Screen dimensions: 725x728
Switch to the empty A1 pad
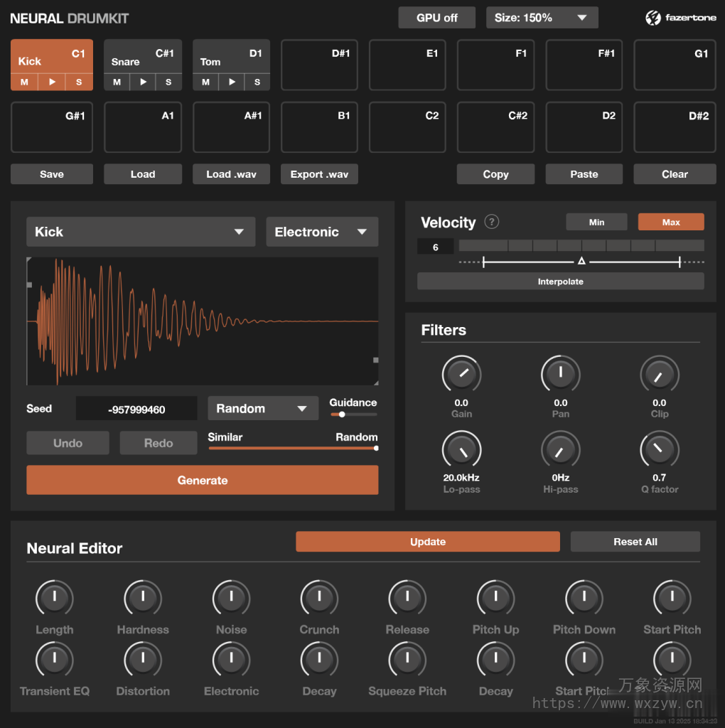point(142,127)
